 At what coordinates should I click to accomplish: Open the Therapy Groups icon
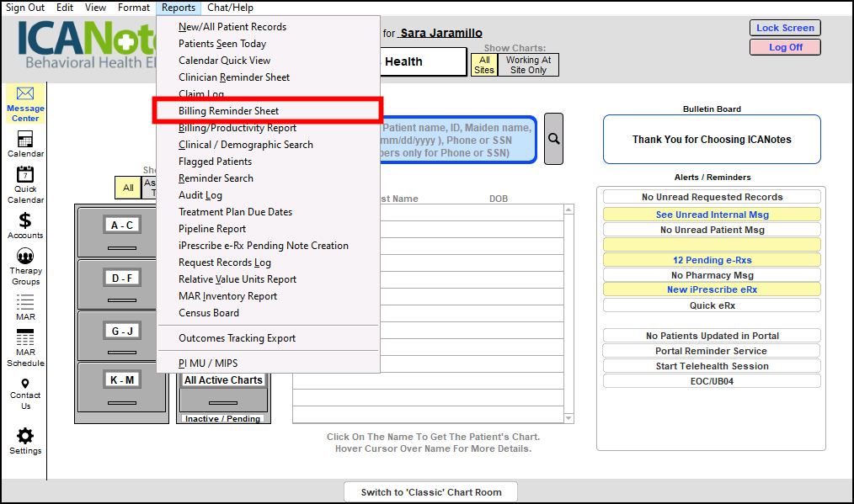(x=25, y=257)
